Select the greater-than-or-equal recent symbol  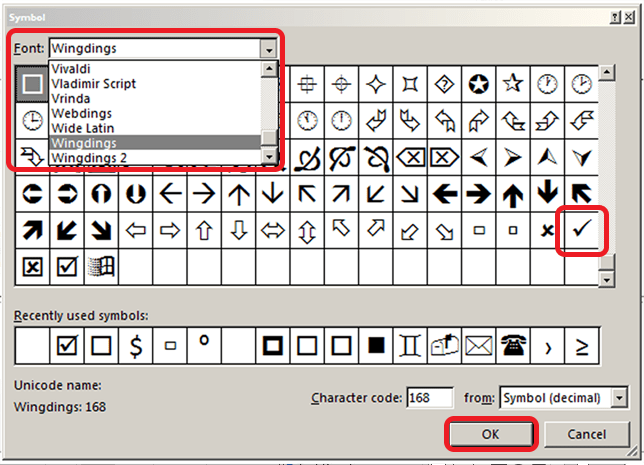[x=581, y=345]
